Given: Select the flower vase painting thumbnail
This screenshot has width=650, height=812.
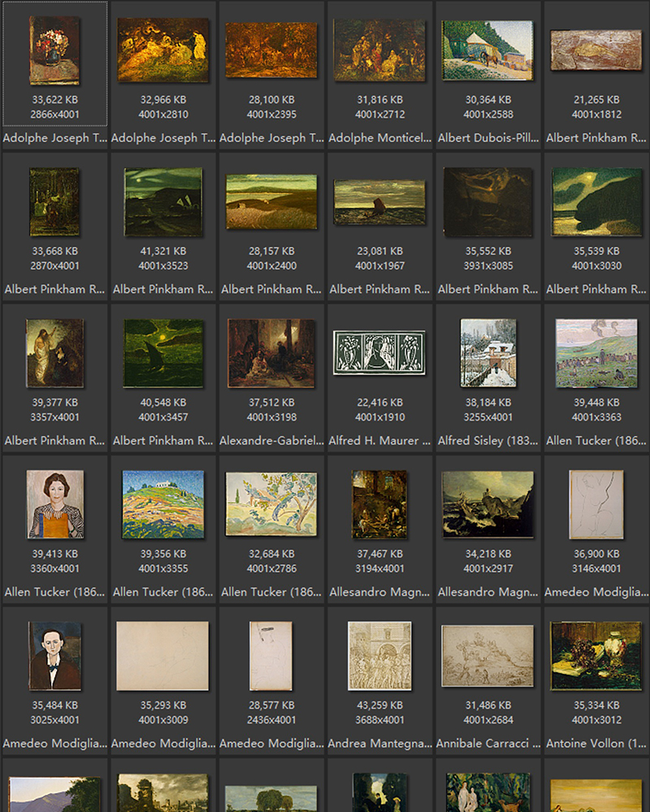Looking at the screenshot, I should (54, 50).
